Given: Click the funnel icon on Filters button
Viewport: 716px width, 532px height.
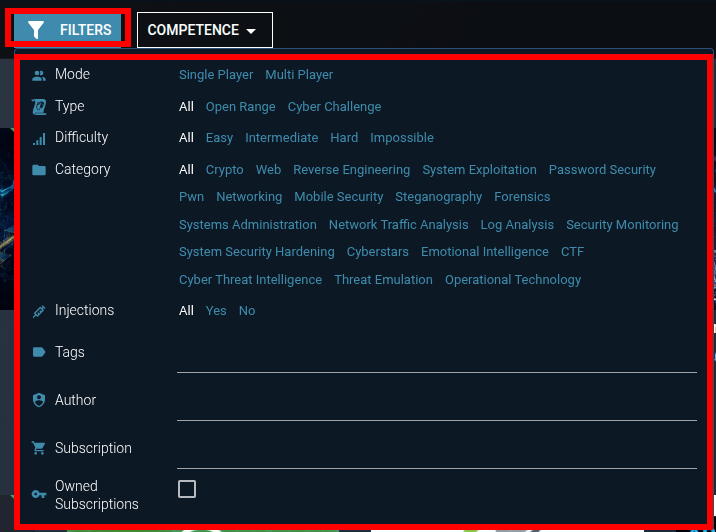Looking at the screenshot, I should click(36, 30).
